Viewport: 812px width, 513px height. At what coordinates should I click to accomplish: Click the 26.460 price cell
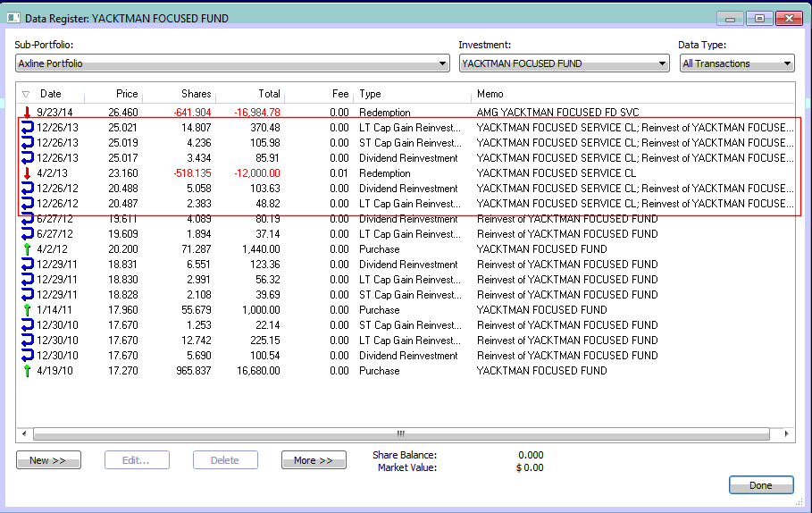(x=123, y=113)
